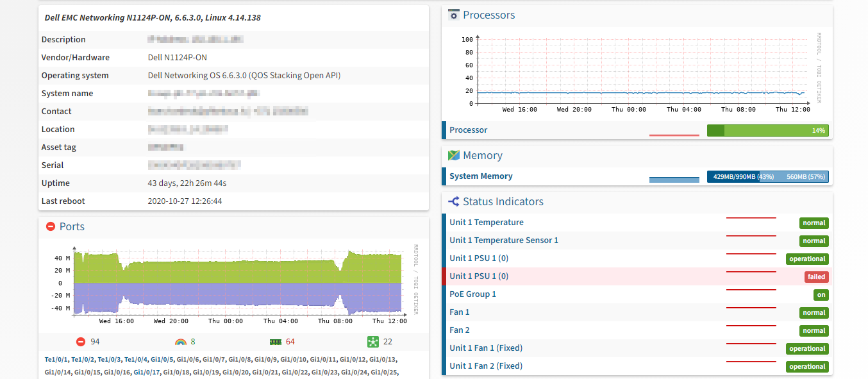Click the System Memory usage bar
Viewport: 868px width, 379px height.
click(767, 176)
